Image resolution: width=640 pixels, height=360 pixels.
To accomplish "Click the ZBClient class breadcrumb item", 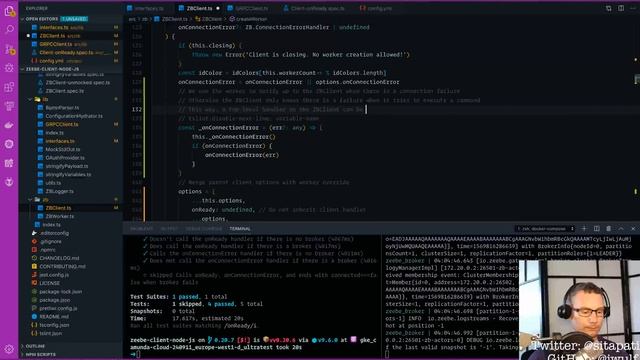I will (209, 19).
